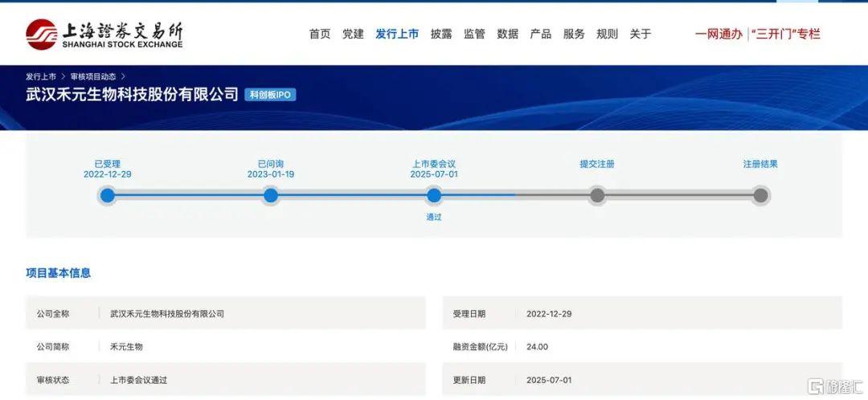Open the 服务 navigation item
This screenshot has height=400, width=868.
pos(574,34)
